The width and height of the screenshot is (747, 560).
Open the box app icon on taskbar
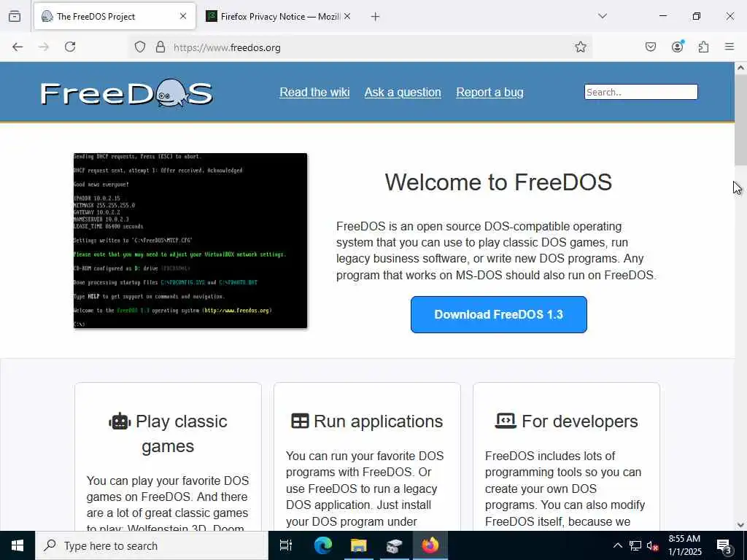click(x=394, y=545)
